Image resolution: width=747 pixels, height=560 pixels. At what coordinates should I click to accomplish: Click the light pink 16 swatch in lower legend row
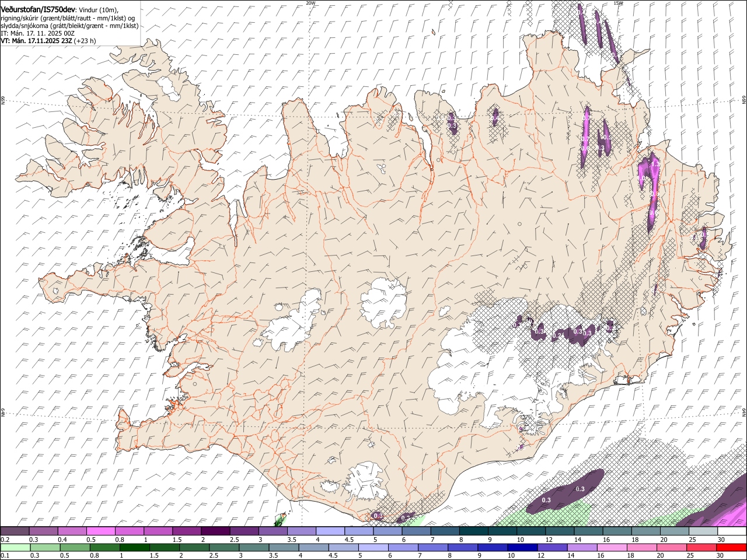612,548
